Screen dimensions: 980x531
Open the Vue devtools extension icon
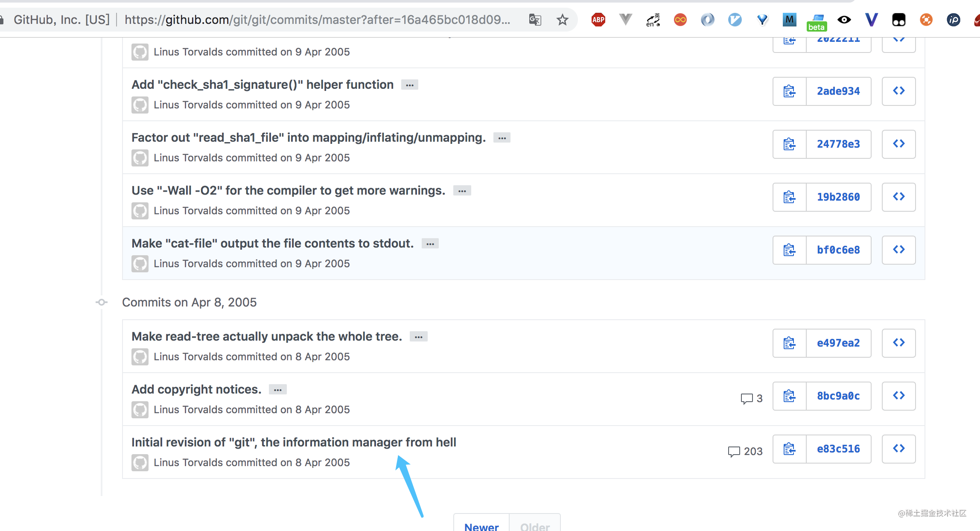point(626,20)
